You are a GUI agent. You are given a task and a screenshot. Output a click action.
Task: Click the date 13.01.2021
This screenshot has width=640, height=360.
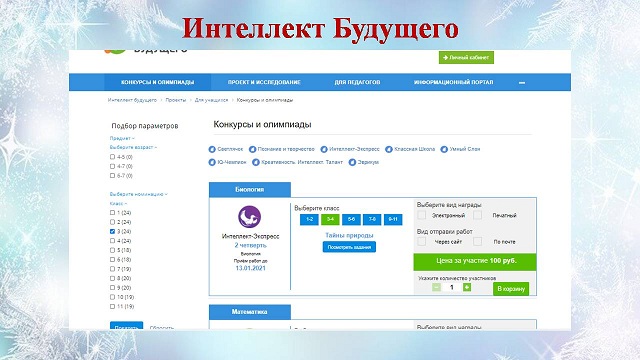click(x=250, y=268)
